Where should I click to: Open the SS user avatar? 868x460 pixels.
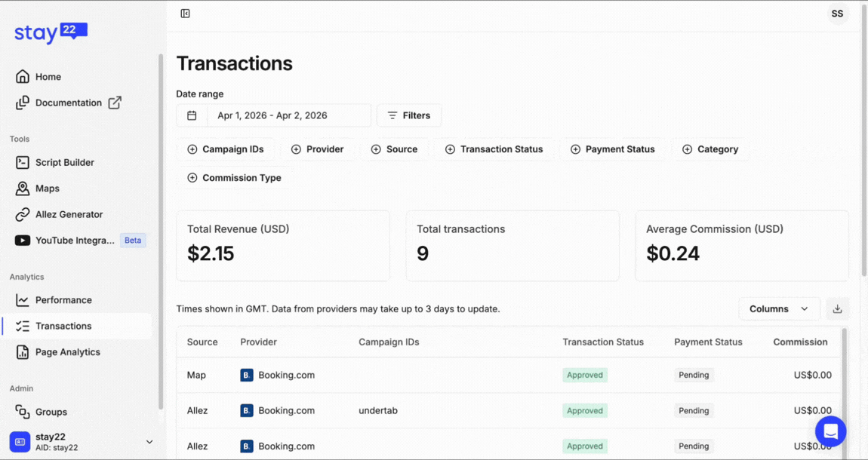point(837,14)
